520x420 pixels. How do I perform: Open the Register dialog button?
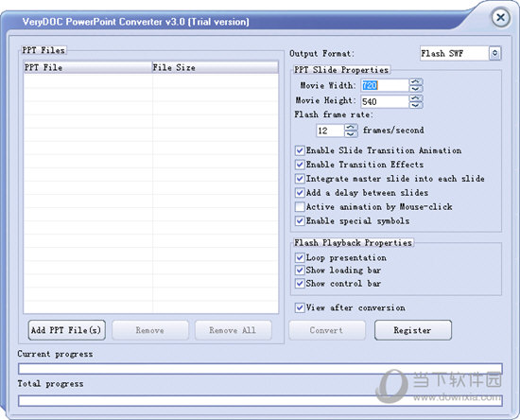pyautogui.click(x=413, y=330)
